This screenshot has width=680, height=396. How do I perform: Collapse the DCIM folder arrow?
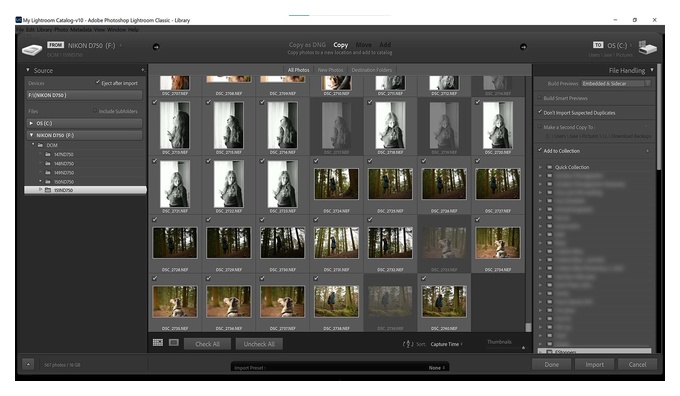point(33,145)
